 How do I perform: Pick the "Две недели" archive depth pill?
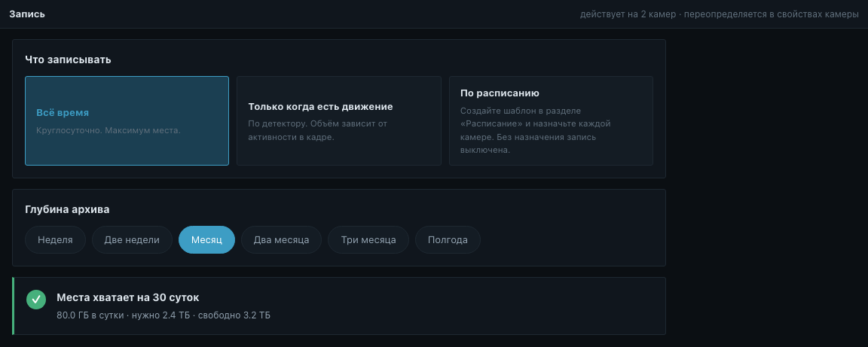[133, 239]
